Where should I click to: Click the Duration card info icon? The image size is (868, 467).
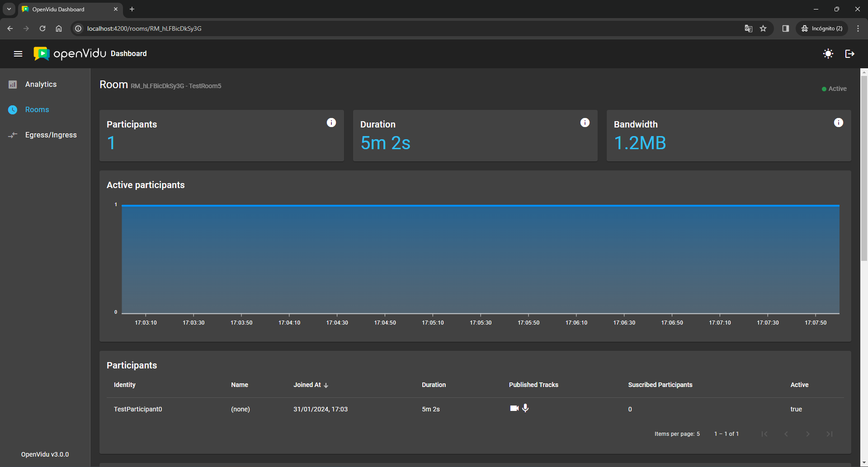click(585, 123)
